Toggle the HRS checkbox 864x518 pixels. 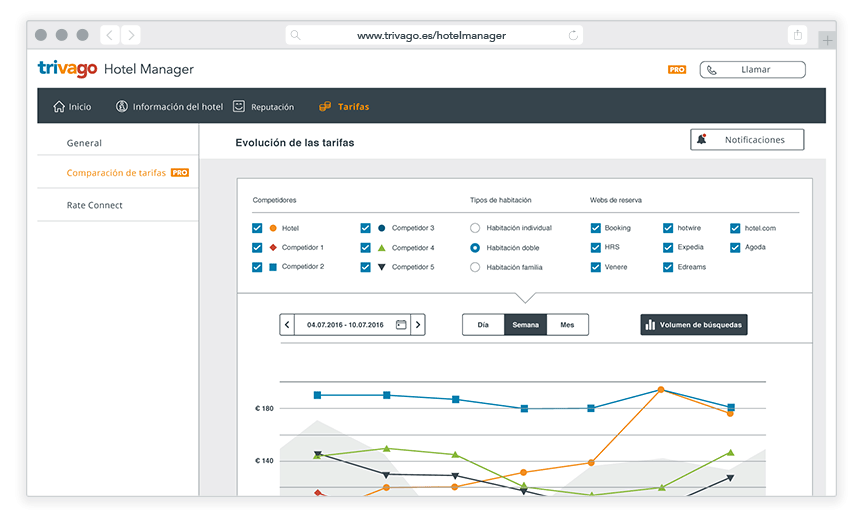point(595,247)
